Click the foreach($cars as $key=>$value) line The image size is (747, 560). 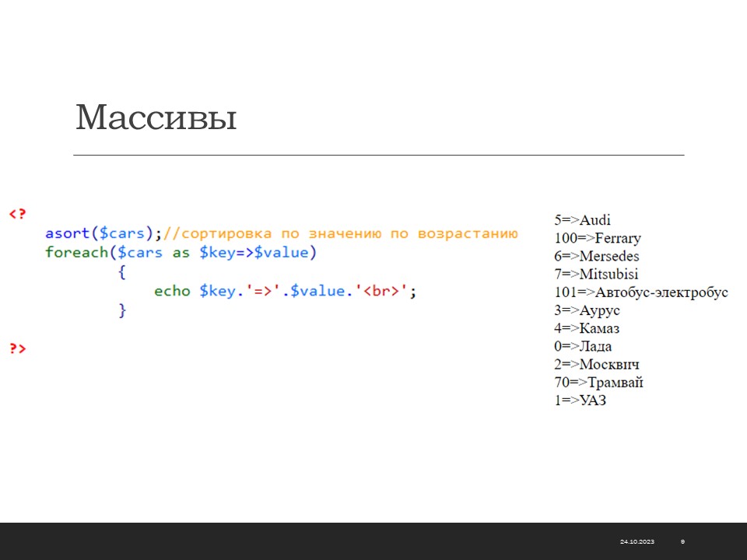coord(181,253)
